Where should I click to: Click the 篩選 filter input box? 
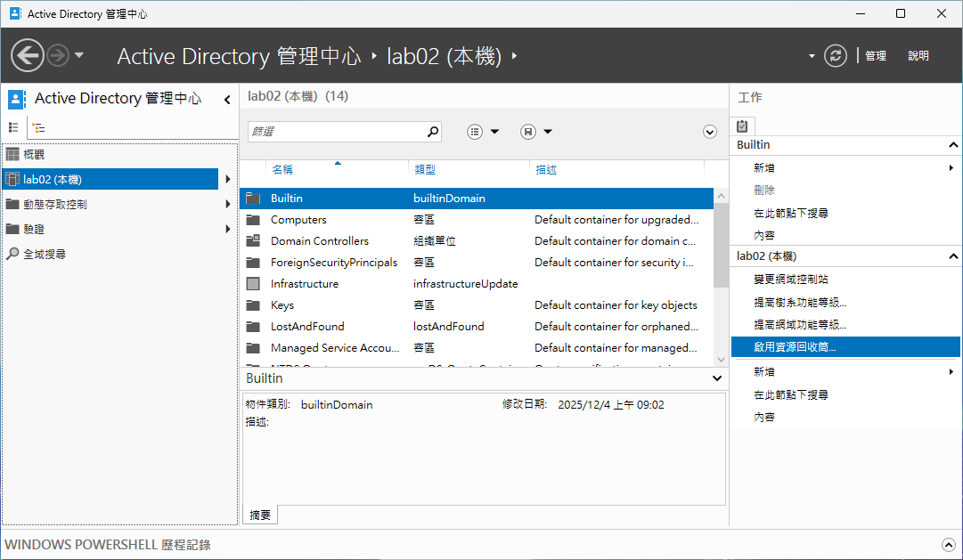pos(337,132)
